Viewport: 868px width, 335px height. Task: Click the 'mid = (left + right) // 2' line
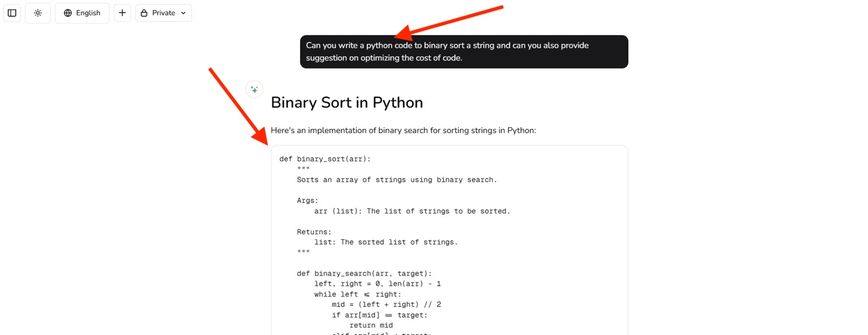[386, 305]
